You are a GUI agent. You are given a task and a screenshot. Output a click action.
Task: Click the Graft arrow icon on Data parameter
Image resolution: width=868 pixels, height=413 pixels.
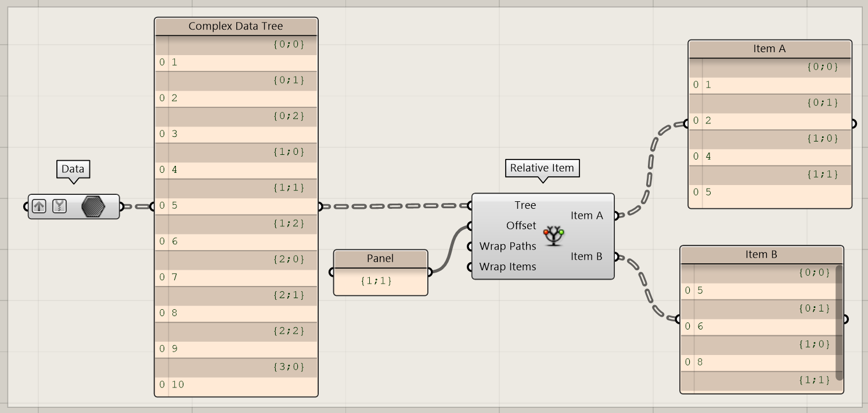coord(39,206)
